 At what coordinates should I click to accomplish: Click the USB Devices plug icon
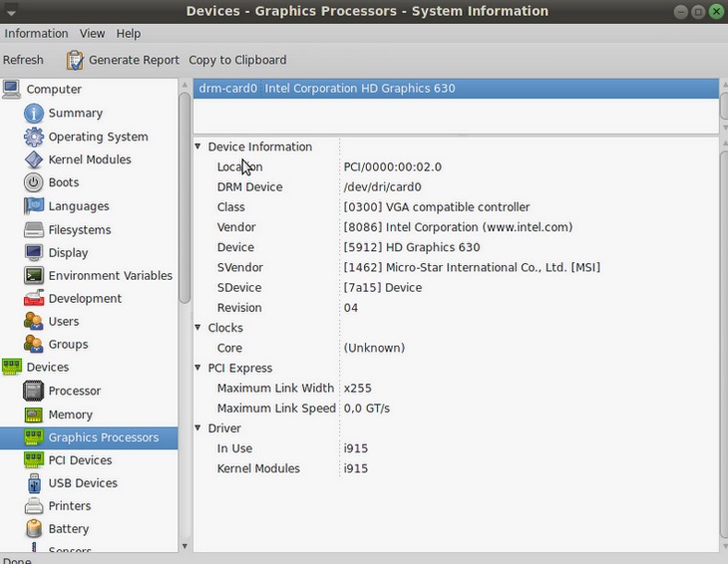34,483
